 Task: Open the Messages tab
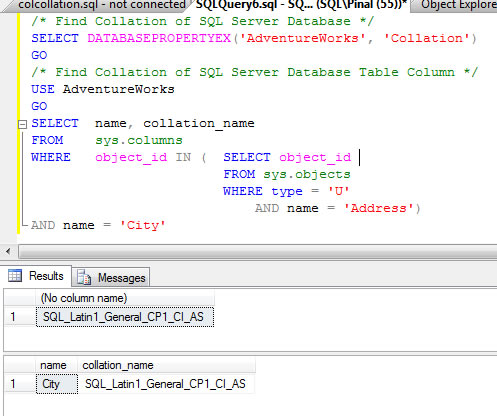(x=111, y=278)
